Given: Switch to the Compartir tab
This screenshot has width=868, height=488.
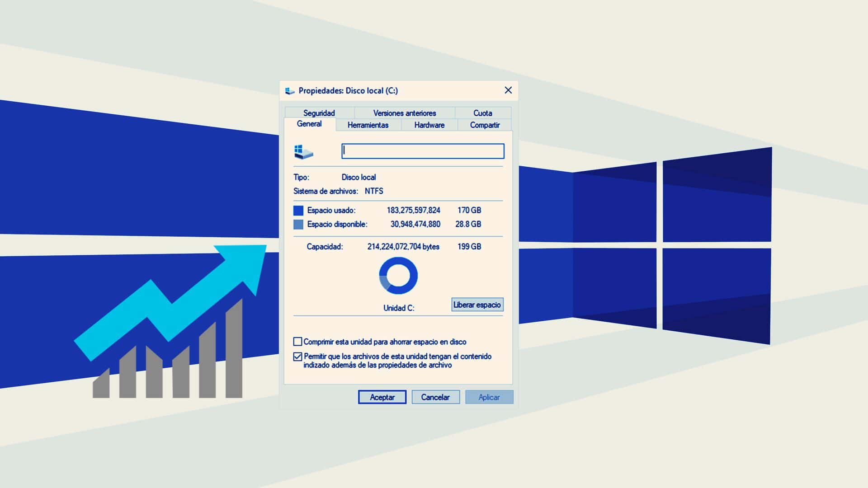Looking at the screenshot, I should point(485,125).
